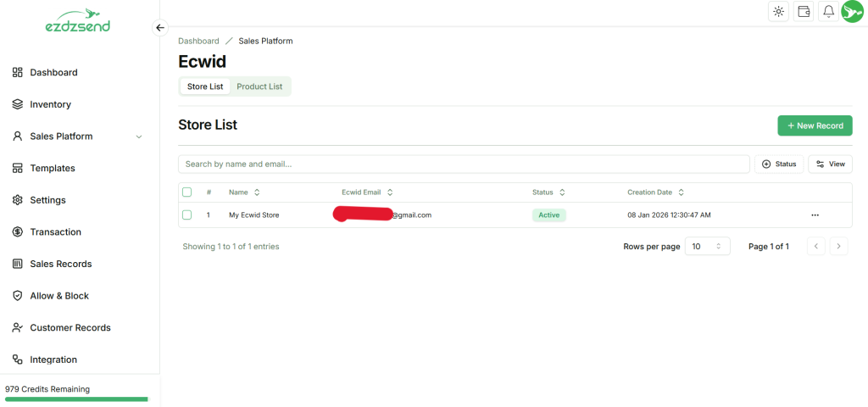The image size is (868, 407).
Task: Open Inventory from the sidebar
Action: pyautogui.click(x=50, y=104)
